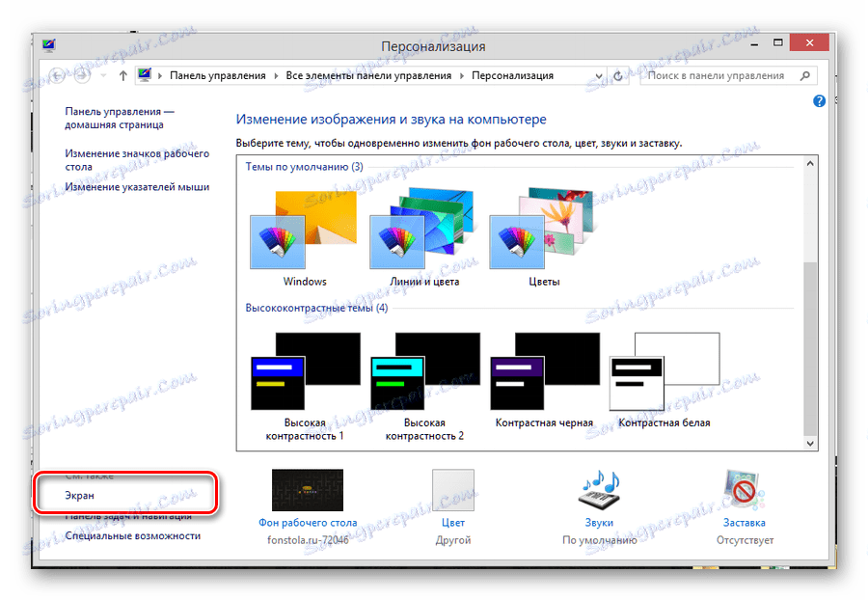Screen dimensions: 868x600
Task: Click the theme list scrollbar thumb
Action: tap(810, 348)
